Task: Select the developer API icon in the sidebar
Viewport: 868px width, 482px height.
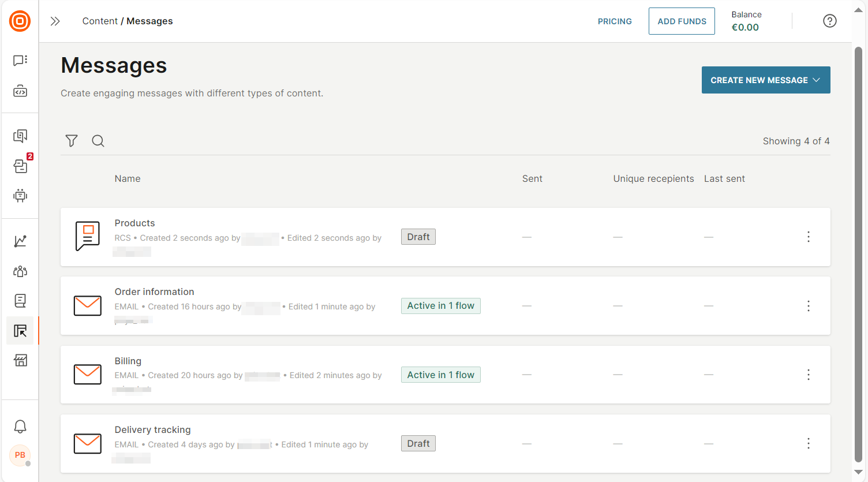Action: [x=20, y=91]
